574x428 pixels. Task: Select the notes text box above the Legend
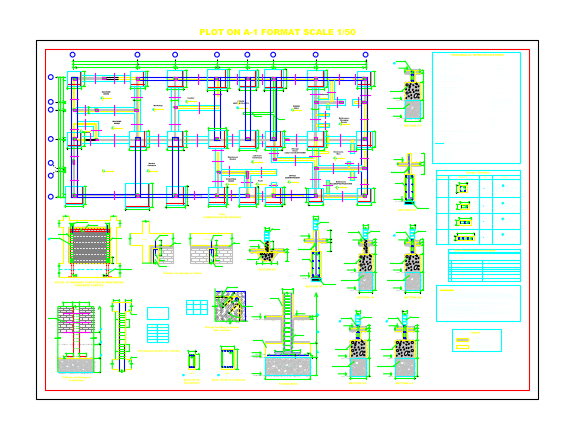tap(478, 304)
